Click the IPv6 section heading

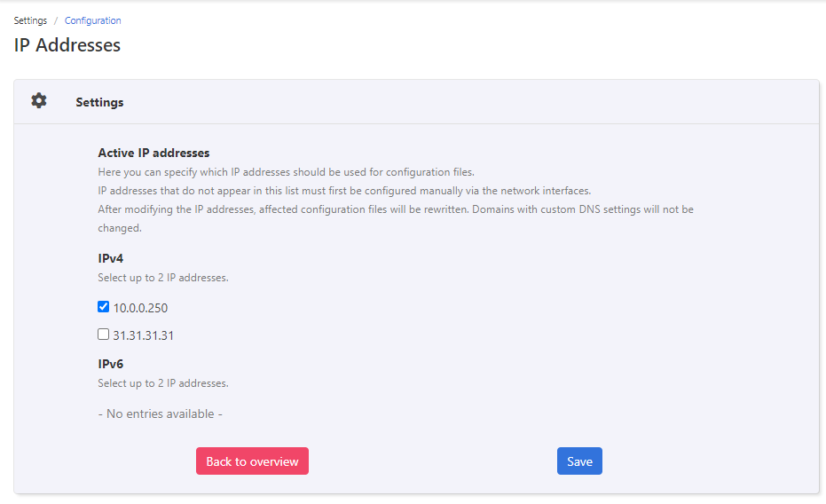click(111, 364)
